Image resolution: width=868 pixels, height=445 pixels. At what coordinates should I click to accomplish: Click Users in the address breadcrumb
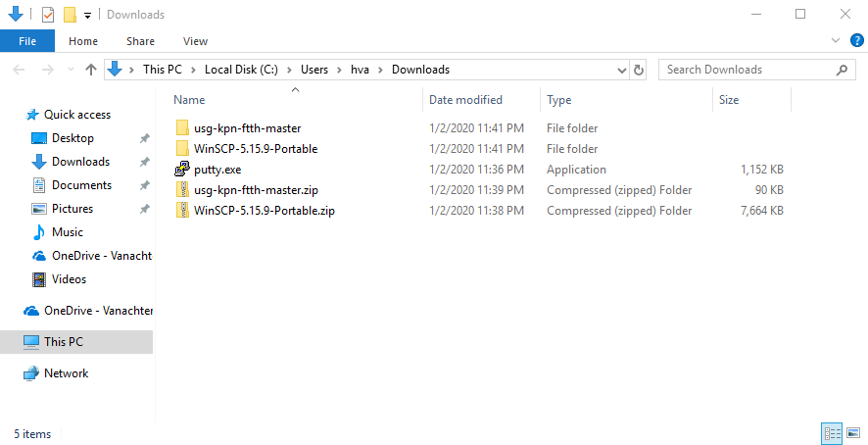pos(313,70)
